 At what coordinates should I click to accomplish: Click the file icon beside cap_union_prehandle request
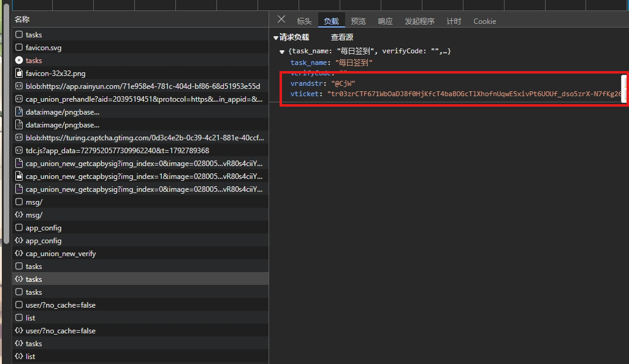click(x=19, y=99)
